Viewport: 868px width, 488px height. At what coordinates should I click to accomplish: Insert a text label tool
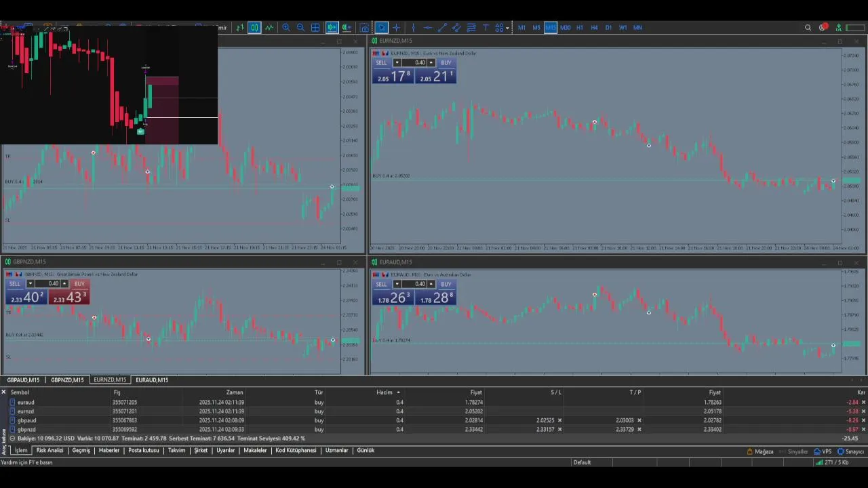click(486, 28)
